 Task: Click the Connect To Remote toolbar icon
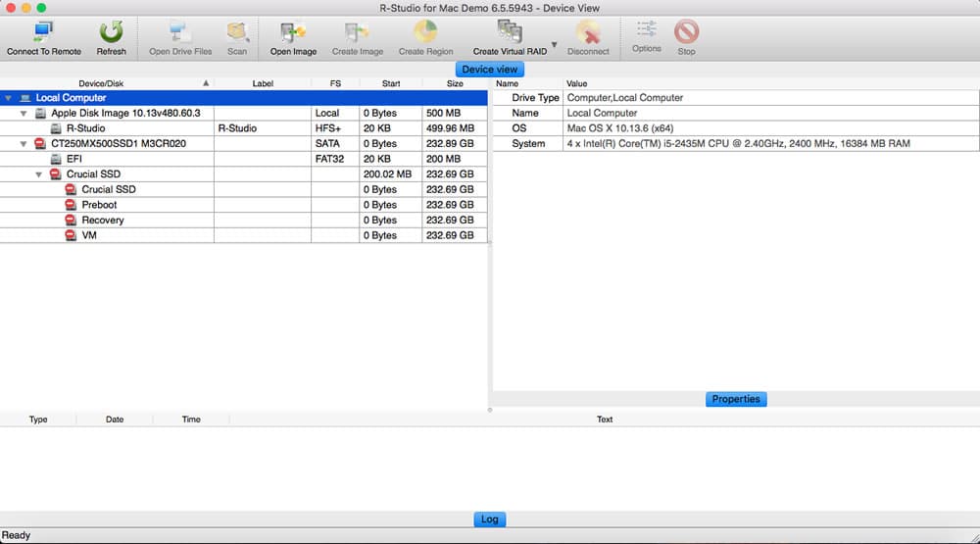point(44,32)
